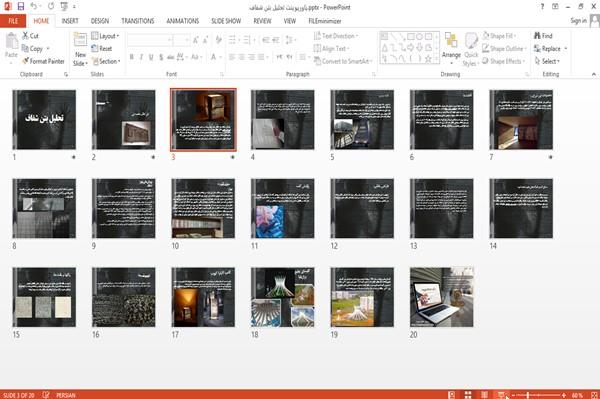Toggle Bold formatting
The image size is (600, 399).
pos(132,57)
